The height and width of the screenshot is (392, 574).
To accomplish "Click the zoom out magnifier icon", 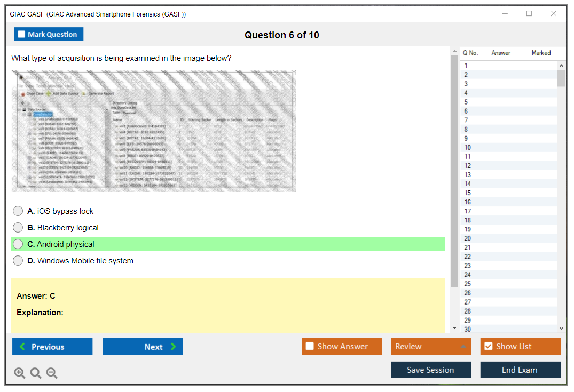I will pos(52,373).
